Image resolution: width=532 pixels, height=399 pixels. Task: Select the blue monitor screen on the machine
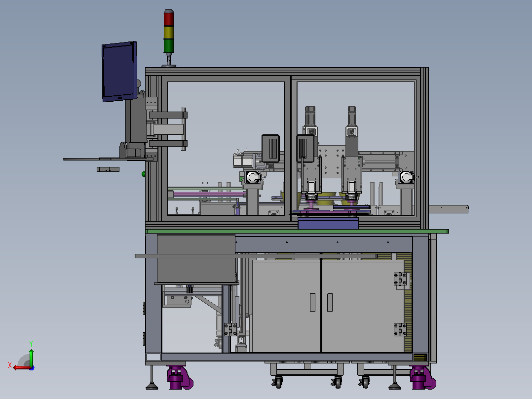(119, 72)
